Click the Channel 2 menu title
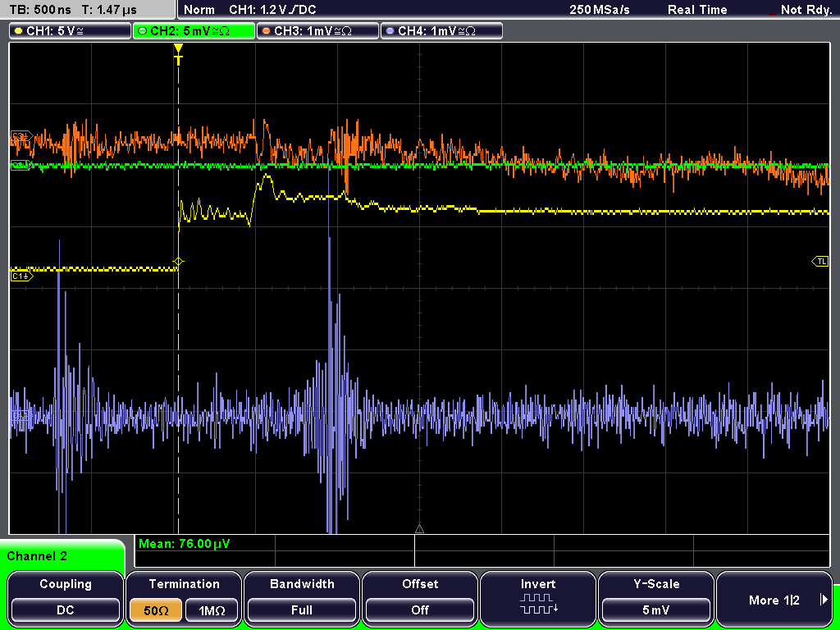840x630 pixels. coord(37,556)
